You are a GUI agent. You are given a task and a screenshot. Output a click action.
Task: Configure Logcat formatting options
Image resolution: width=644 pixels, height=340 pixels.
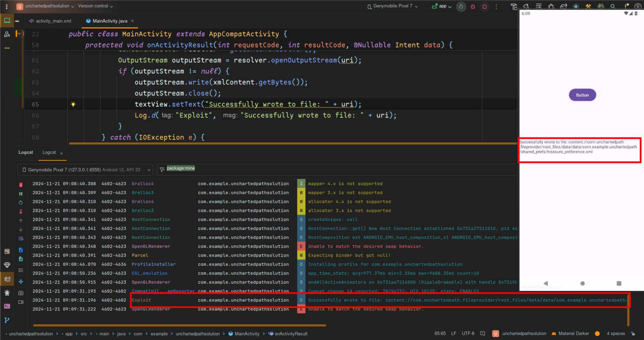pyautogui.click(x=21, y=270)
